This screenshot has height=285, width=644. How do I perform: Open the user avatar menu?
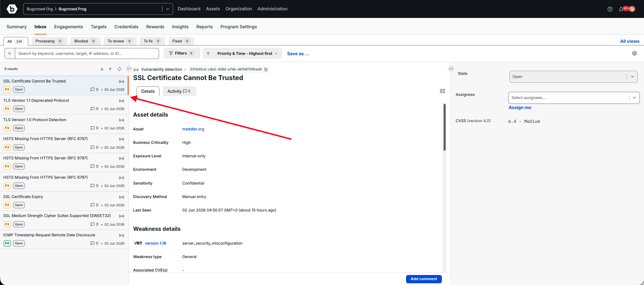[632, 9]
